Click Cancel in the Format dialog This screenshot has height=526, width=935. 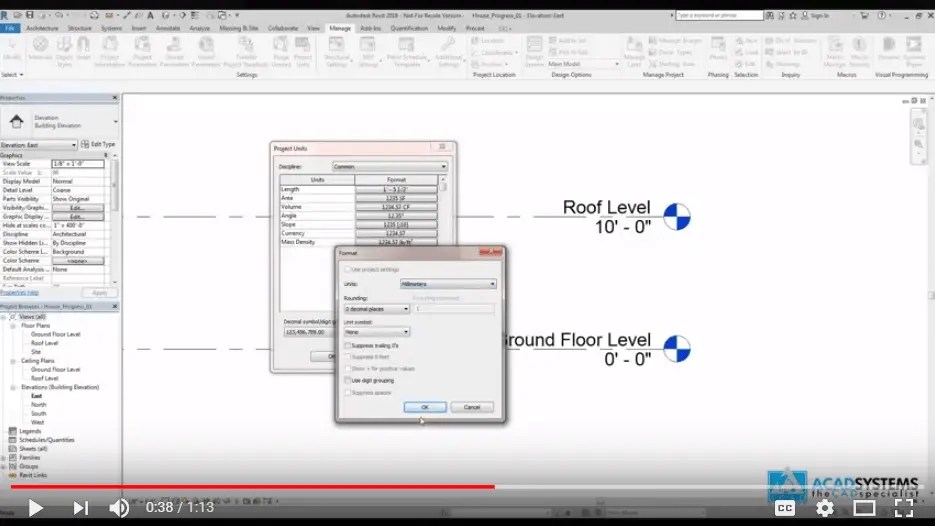pyautogui.click(x=472, y=407)
